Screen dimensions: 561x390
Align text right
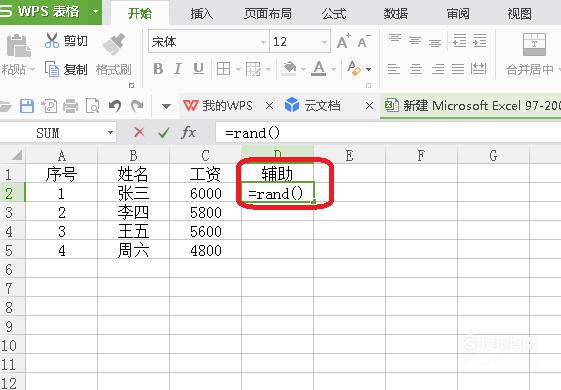(438, 68)
